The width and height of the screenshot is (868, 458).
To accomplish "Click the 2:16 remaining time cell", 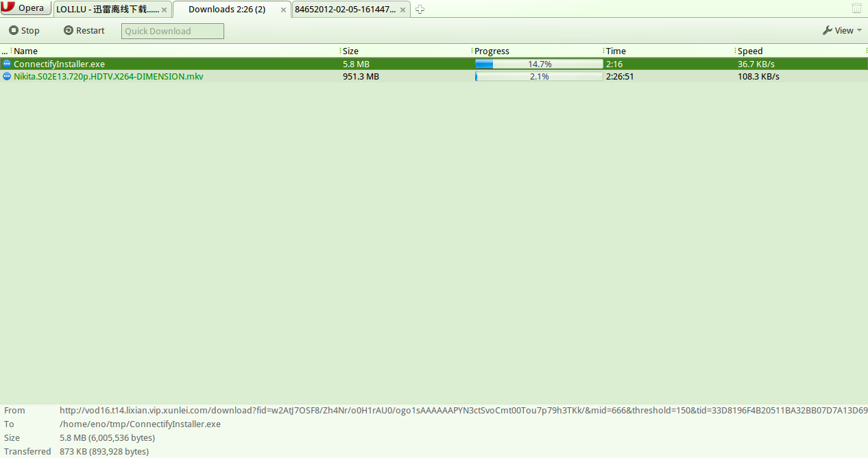I will coord(614,64).
